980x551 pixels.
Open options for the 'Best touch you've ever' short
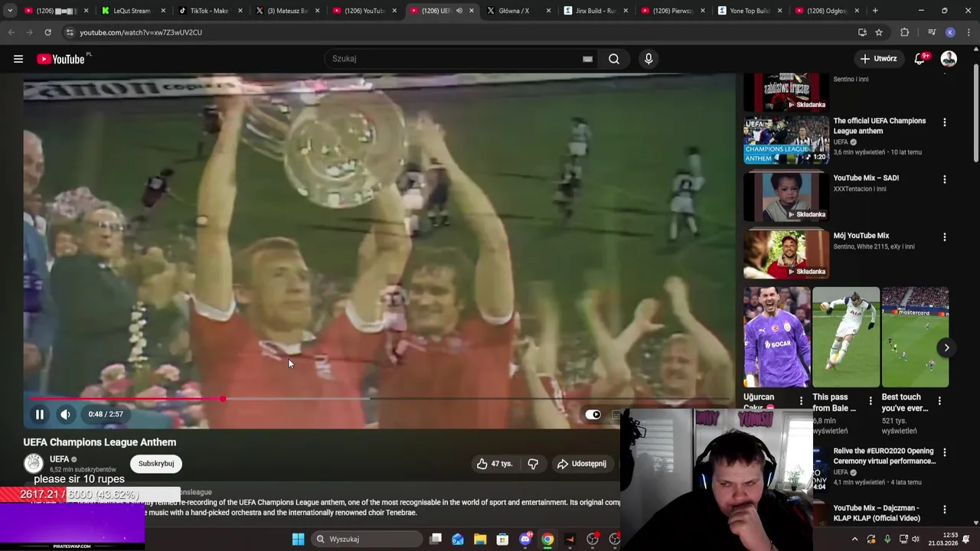coord(939,400)
